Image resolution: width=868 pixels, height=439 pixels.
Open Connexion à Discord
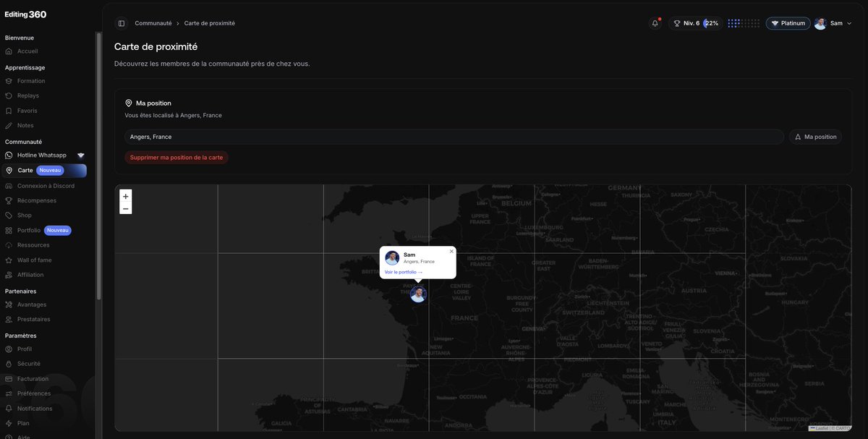coord(46,186)
